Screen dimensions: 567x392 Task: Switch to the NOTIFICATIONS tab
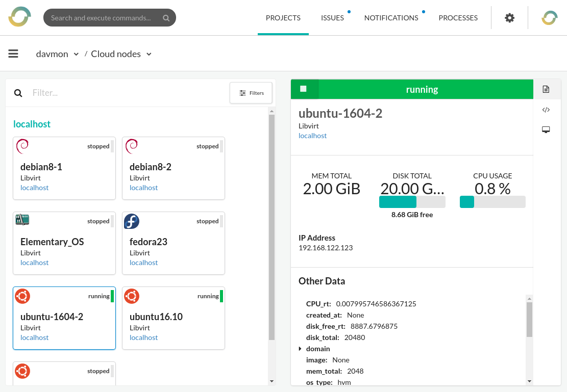pyautogui.click(x=391, y=18)
